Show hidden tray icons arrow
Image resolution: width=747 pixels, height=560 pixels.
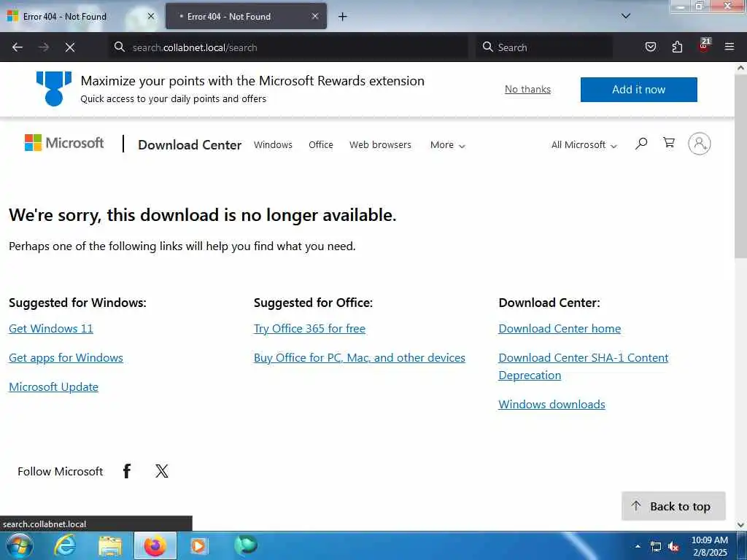[x=638, y=546]
